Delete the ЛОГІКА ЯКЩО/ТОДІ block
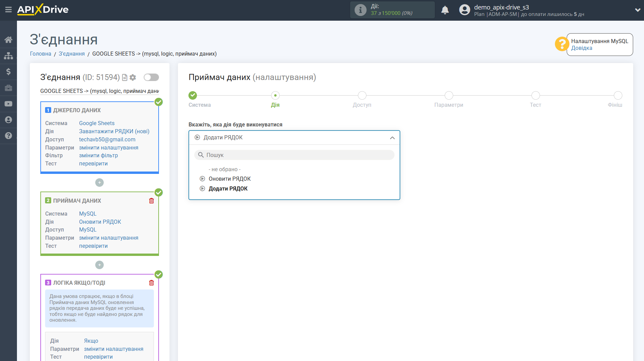Viewport: 644px width, 361px height. click(152, 283)
